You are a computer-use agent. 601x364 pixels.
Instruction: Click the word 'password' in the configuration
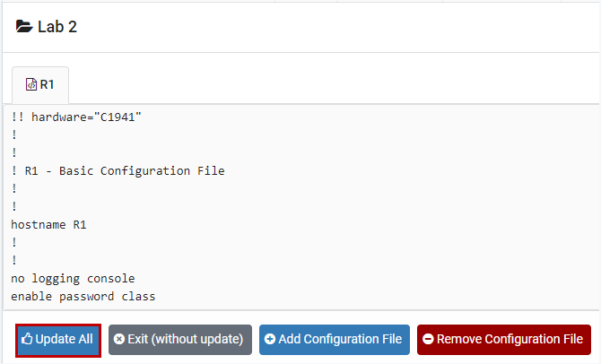click(87, 296)
